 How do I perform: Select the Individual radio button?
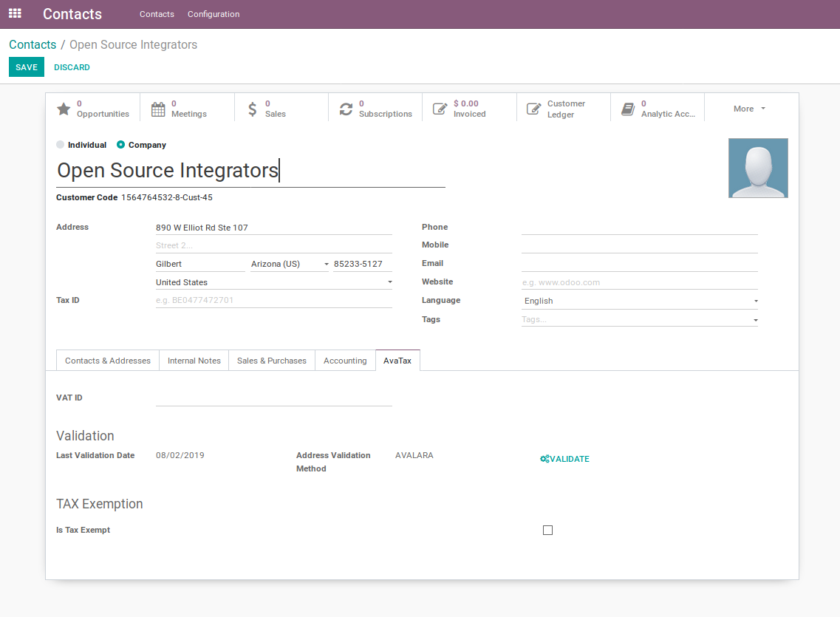click(x=61, y=145)
